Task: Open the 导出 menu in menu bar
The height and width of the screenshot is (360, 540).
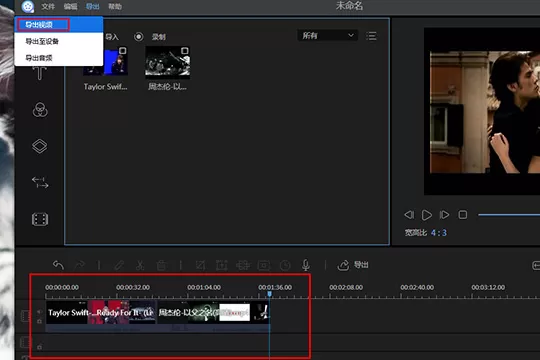Action: pos(93,7)
